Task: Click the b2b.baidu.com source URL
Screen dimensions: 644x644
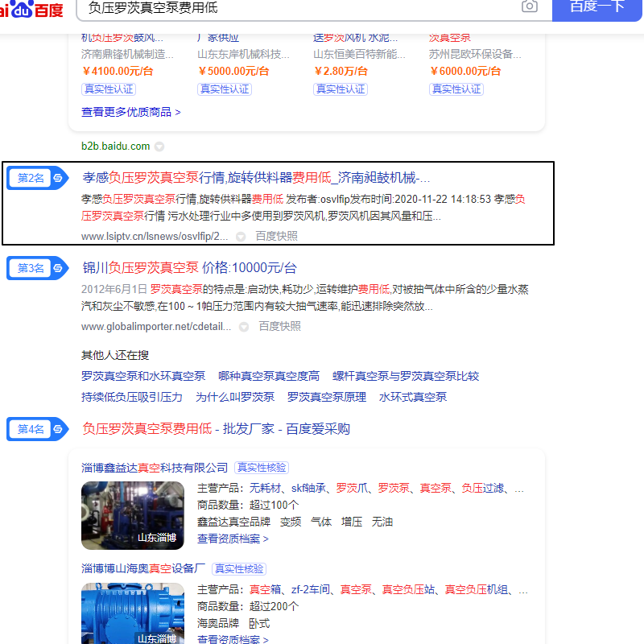Action: 115,147
